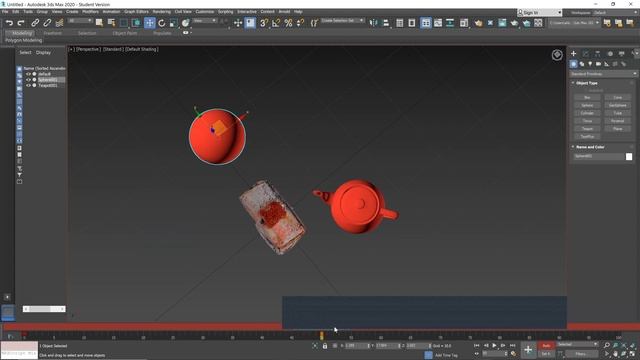Open the Create Selection Set dropdown

(342, 20)
